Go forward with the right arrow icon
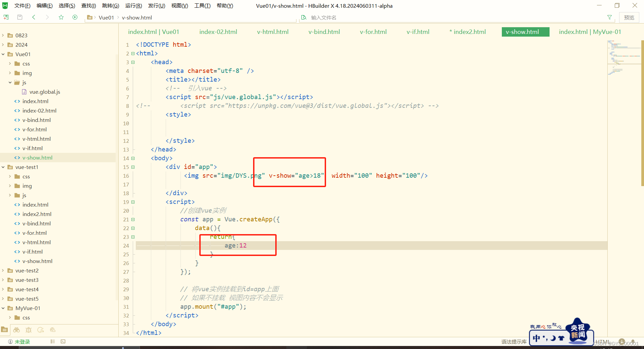Image resolution: width=644 pixels, height=349 pixels. pyautogui.click(x=47, y=17)
